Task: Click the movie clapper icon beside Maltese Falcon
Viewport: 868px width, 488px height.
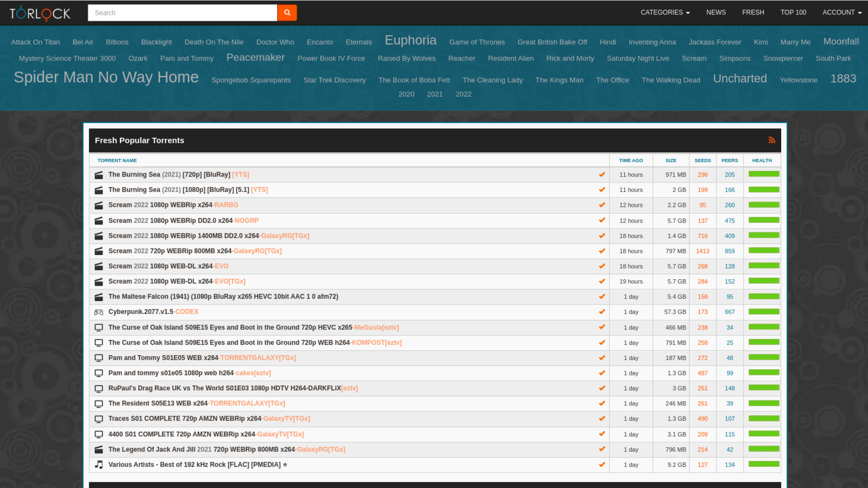Action: 99,297
